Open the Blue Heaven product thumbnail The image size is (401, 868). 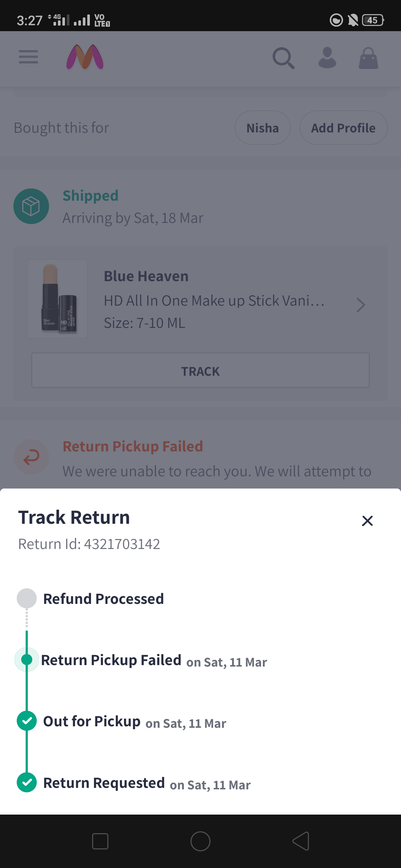click(x=58, y=299)
